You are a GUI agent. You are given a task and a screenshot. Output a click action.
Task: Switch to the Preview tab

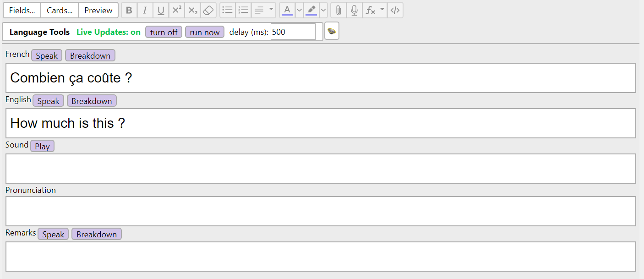pos(98,10)
